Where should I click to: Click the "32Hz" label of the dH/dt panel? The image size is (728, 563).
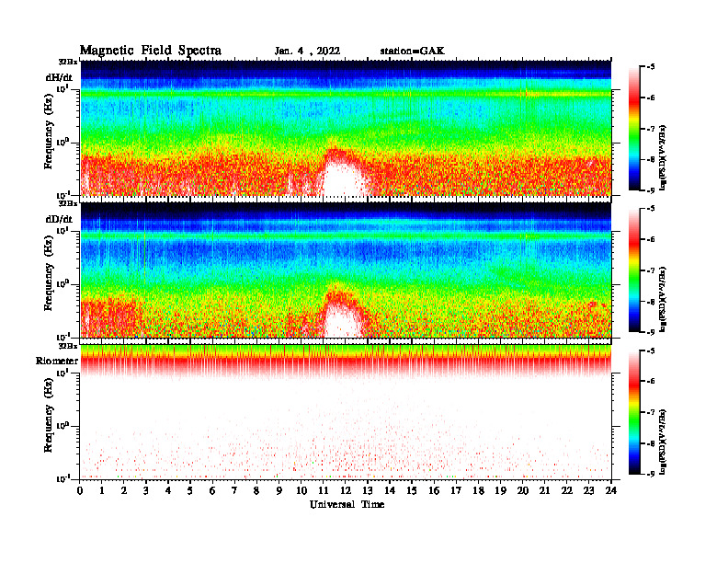pos(68,62)
